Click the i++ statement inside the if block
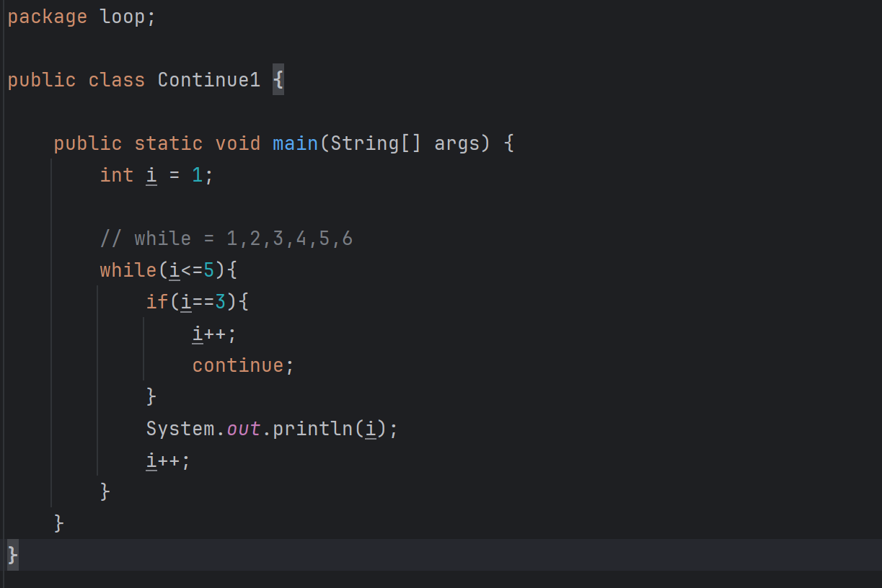This screenshot has width=882, height=588. 215,334
